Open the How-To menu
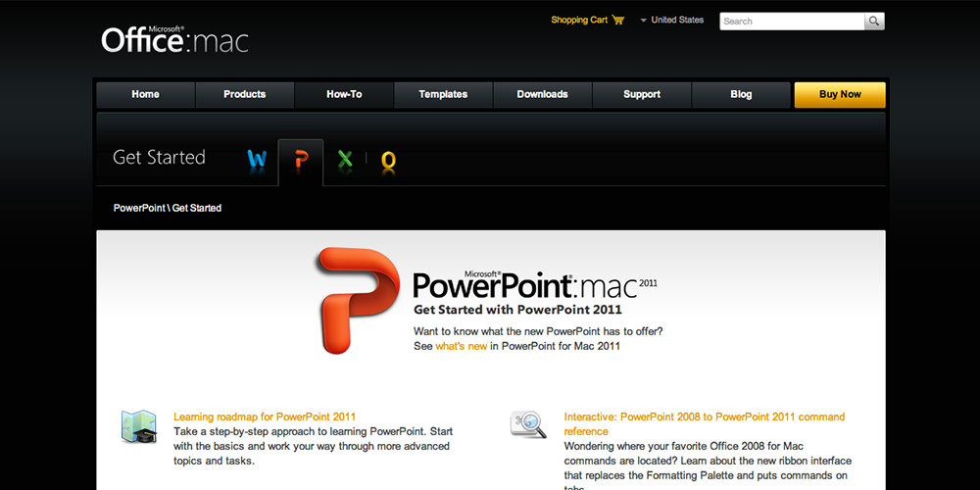The height and width of the screenshot is (490, 980). pyautogui.click(x=344, y=95)
